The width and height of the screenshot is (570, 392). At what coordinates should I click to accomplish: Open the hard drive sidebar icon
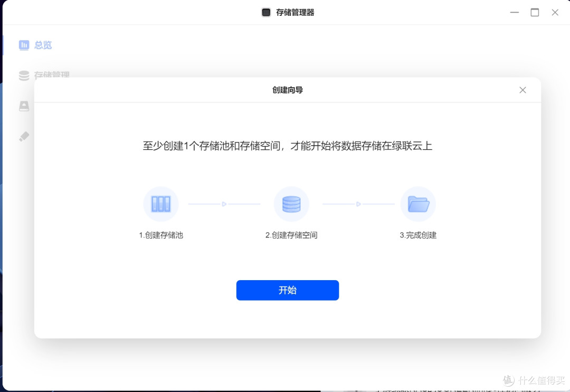(24, 106)
